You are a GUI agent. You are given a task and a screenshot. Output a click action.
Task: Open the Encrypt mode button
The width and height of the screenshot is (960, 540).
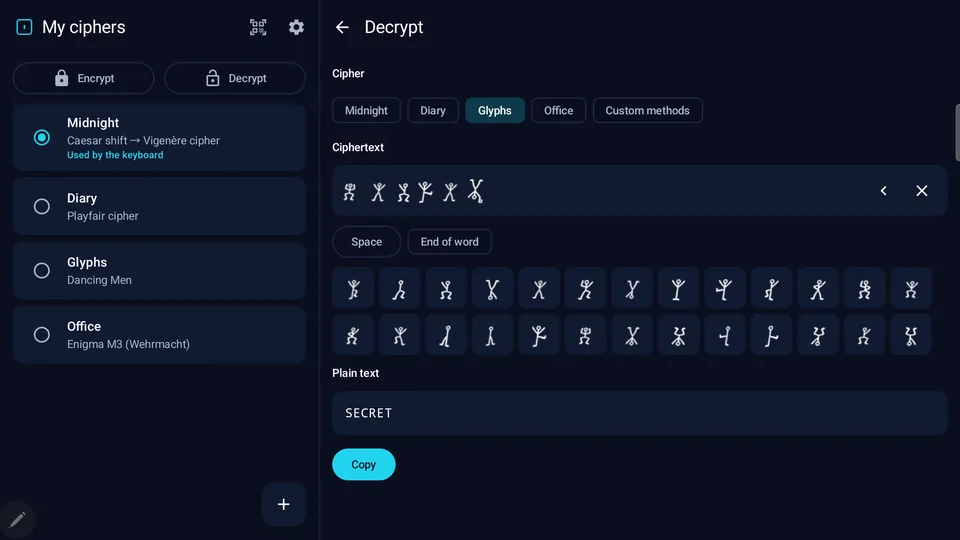[84, 78]
